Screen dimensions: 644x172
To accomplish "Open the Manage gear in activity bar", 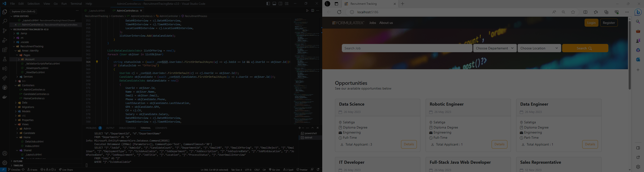I will click(4, 163).
